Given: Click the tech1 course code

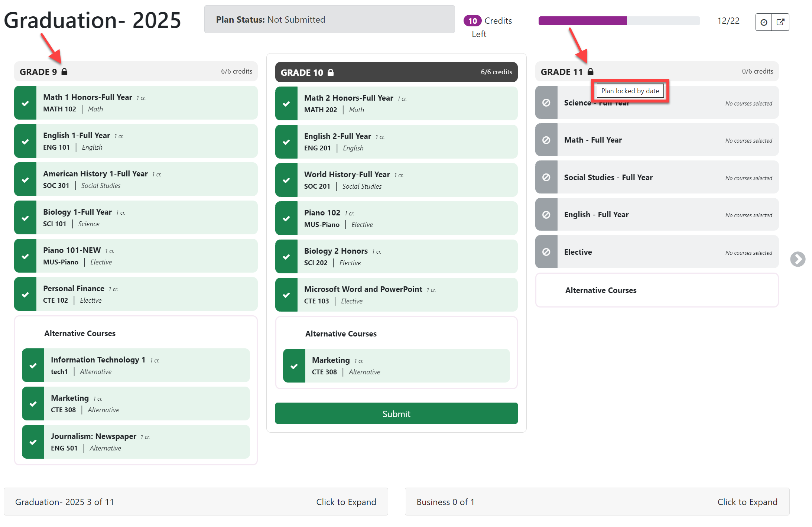Looking at the screenshot, I should 59,372.
